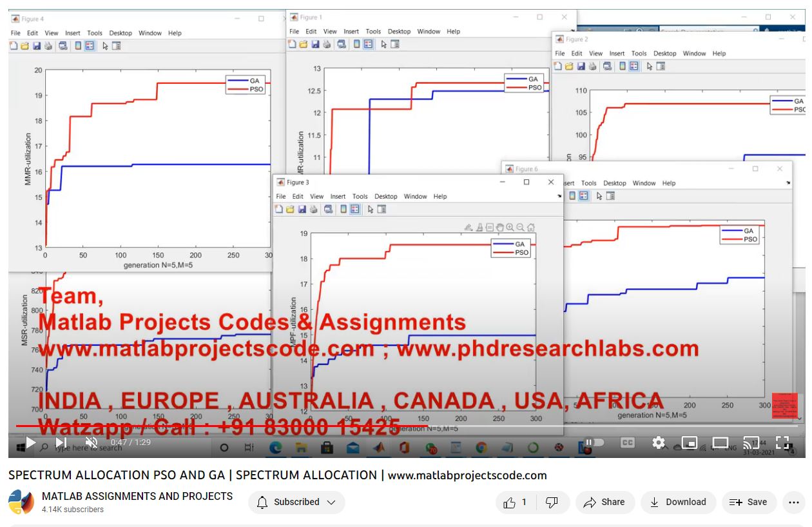Viewport: 812px width, 527px height.
Task: Enable theater mode view
Action: (x=720, y=443)
